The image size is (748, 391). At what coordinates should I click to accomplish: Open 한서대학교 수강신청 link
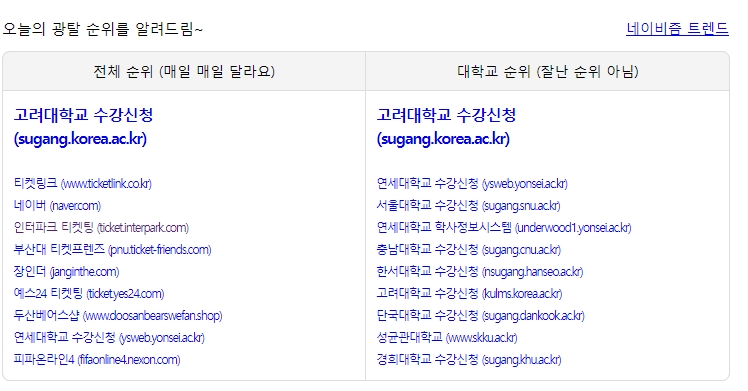[x=480, y=271]
